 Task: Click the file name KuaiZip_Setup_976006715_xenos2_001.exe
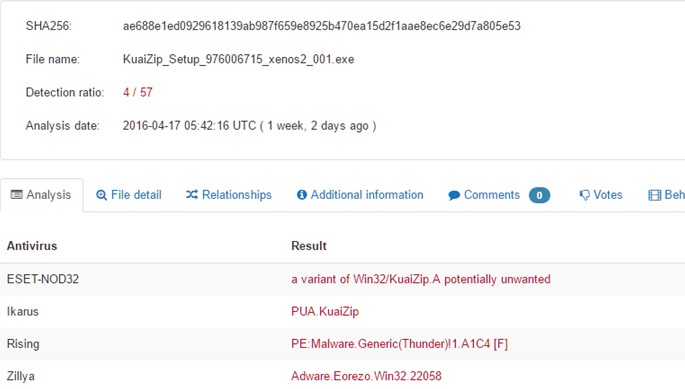pyautogui.click(x=239, y=59)
